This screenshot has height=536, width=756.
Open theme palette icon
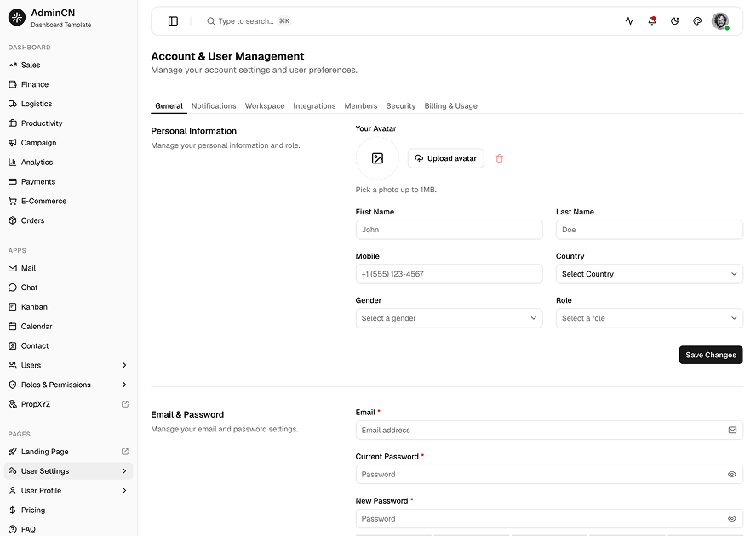click(697, 21)
